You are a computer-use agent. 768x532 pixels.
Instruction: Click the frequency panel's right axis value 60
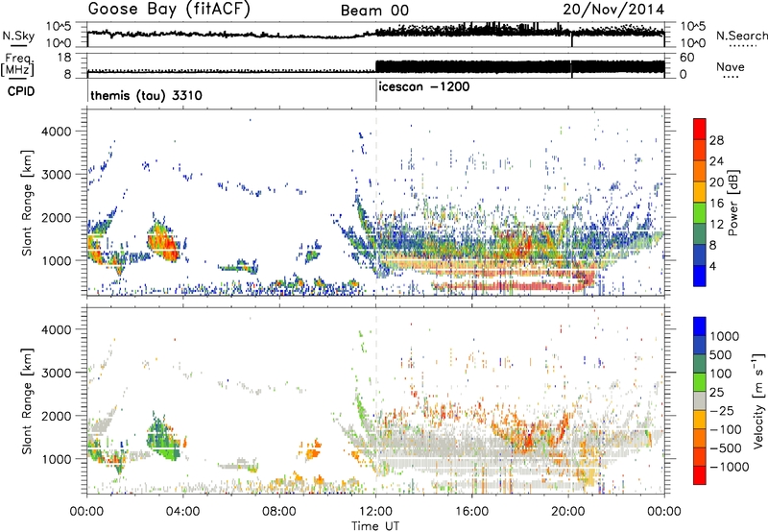687,58
